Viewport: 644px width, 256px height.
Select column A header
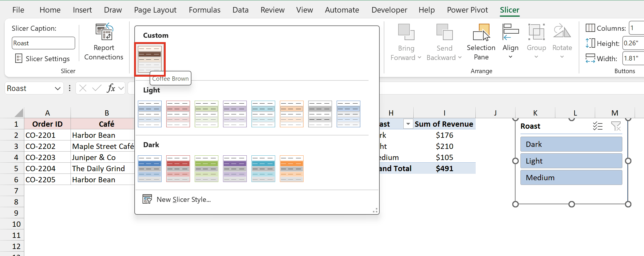point(47,113)
